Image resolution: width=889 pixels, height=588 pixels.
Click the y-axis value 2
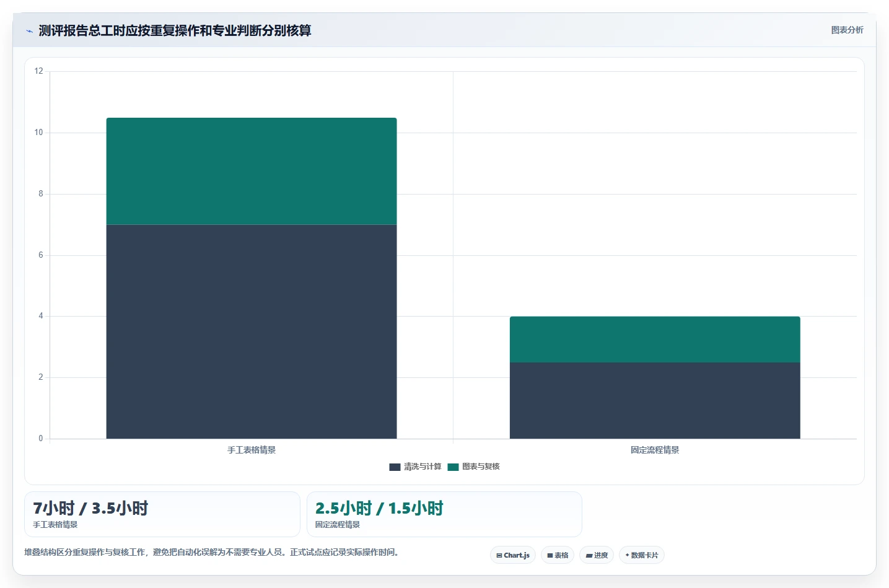tap(41, 377)
